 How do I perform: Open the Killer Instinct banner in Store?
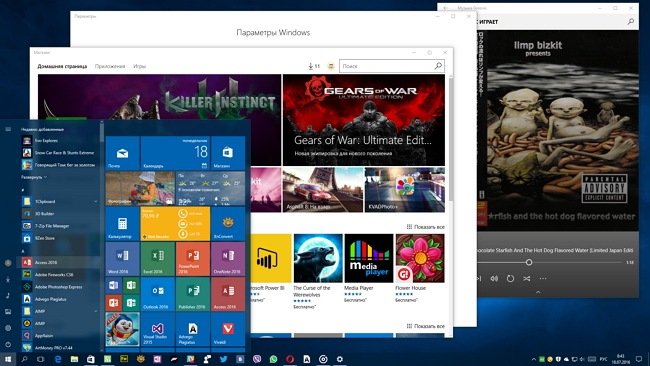pyautogui.click(x=159, y=97)
